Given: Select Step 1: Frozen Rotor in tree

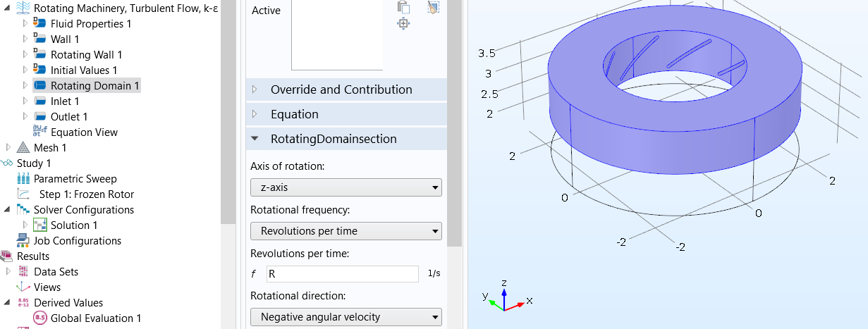Looking at the screenshot, I should [86, 194].
